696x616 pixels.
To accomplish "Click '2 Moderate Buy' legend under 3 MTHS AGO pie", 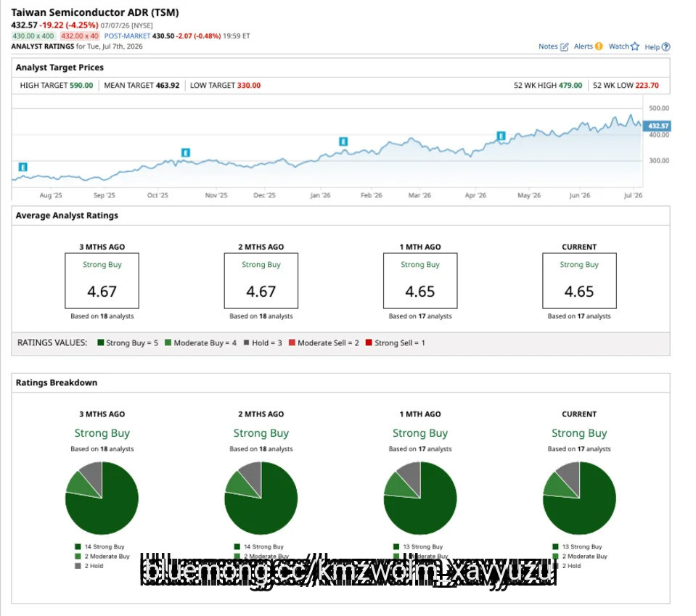I will pos(102,556).
